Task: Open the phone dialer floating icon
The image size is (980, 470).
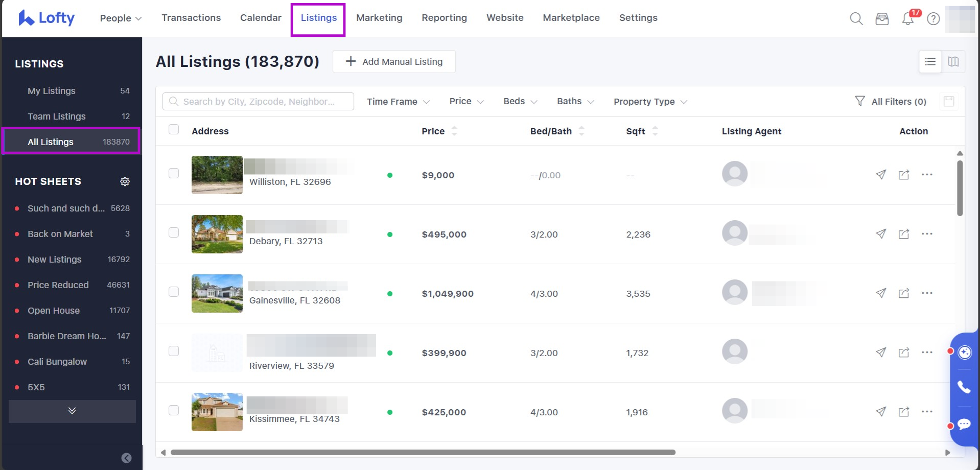Action: 964,387
